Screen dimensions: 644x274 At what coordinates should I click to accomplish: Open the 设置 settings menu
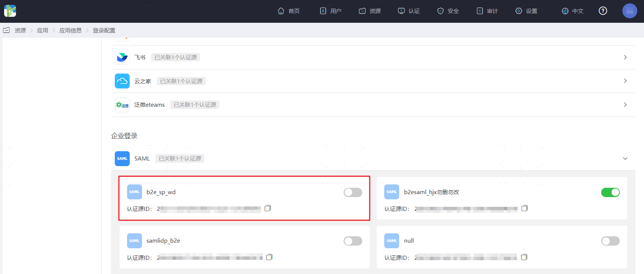[x=526, y=11]
